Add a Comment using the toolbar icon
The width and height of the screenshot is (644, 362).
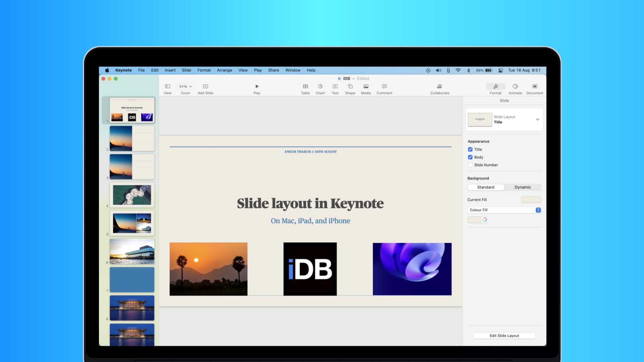tap(384, 86)
